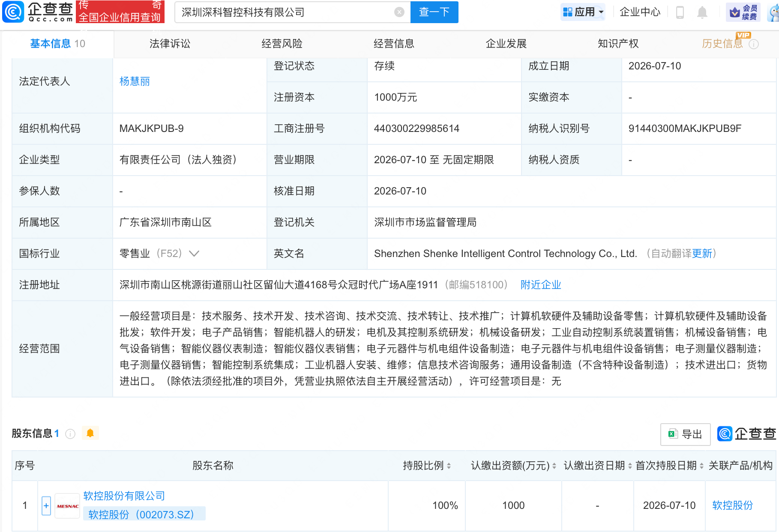Switch to 基本信息 tab
The width and height of the screenshot is (779, 532).
(x=58, y=44)
